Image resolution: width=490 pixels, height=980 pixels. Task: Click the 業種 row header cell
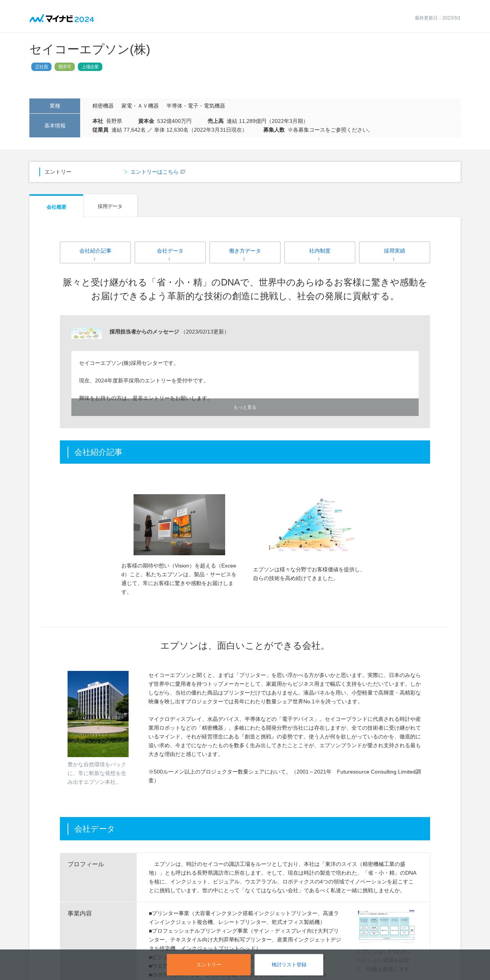click(55, 106)
